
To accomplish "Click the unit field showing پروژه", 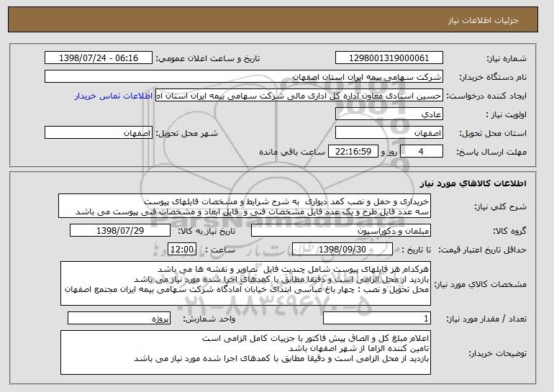I will 119,318.
